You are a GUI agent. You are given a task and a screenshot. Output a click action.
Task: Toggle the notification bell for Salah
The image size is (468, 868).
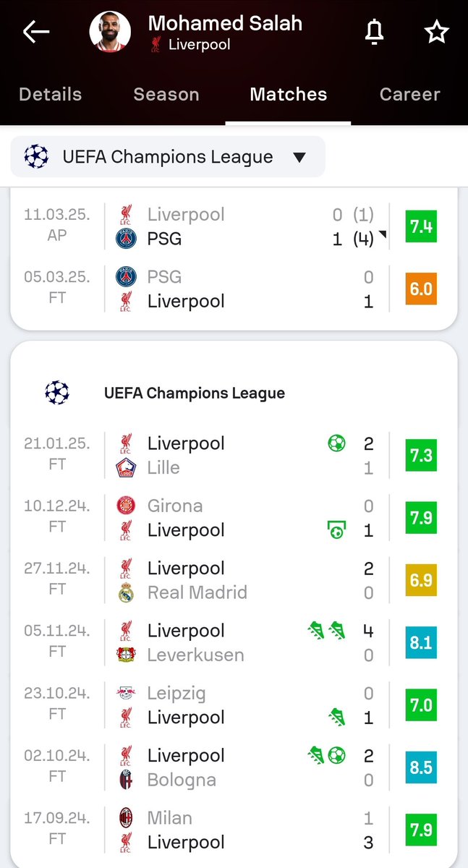pyautogui.click(x=374, y=32)
